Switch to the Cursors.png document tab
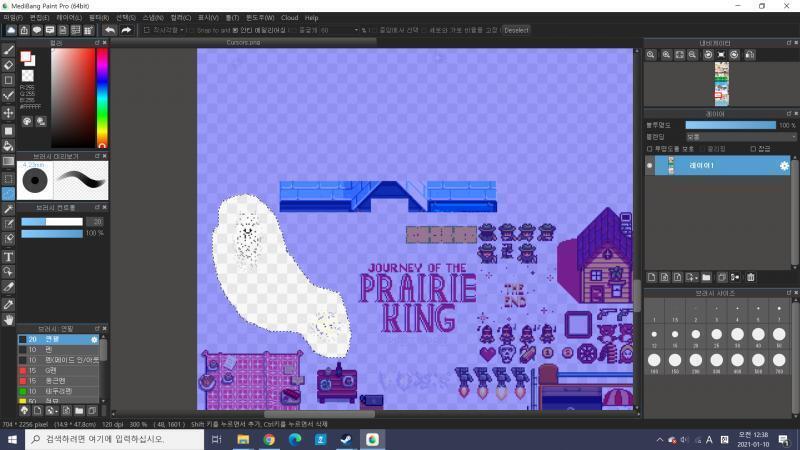 tap(244, 42)
